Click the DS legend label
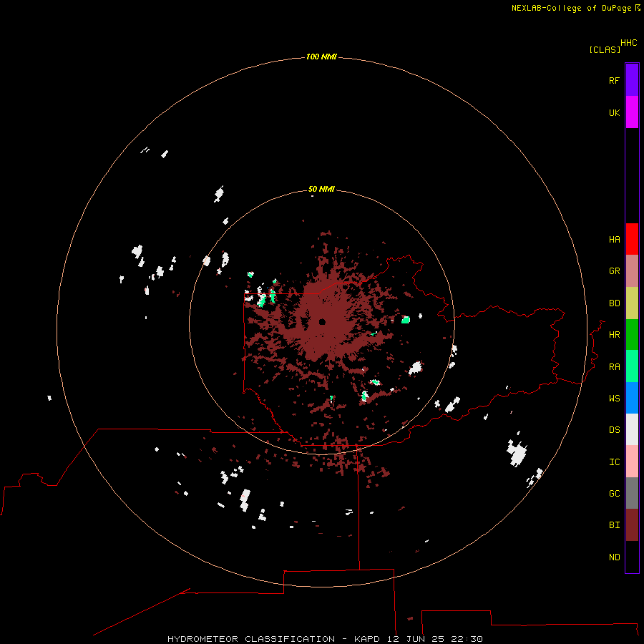Image resolution: width=644 pixels, height=644 pixels. pos(614,429)
